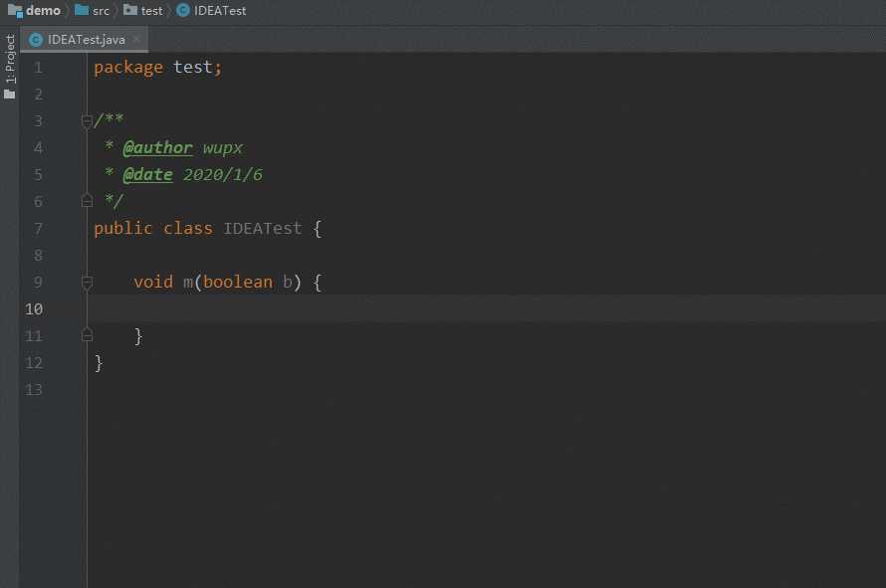886x588 pixels.
Task: Click the 'boolean' parameter type
Action: pos(237,282)
